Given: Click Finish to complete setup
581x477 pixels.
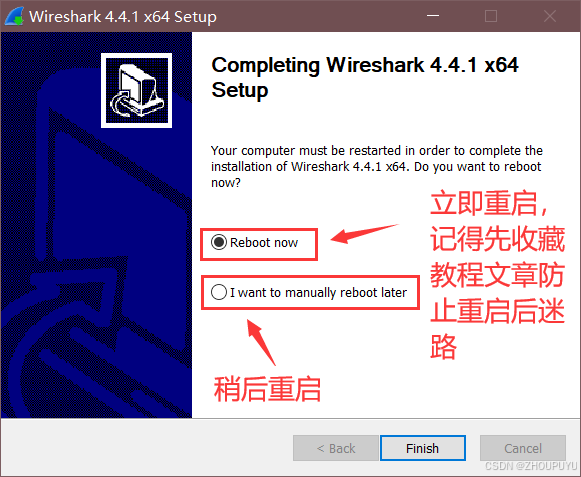Looking at the screenshot, I should click(422, 448).
